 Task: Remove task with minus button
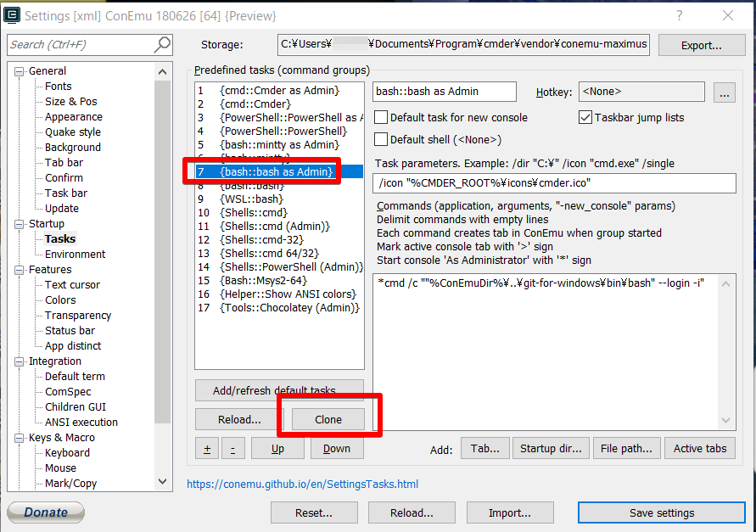pyautogui.click(x=232, y=448)
